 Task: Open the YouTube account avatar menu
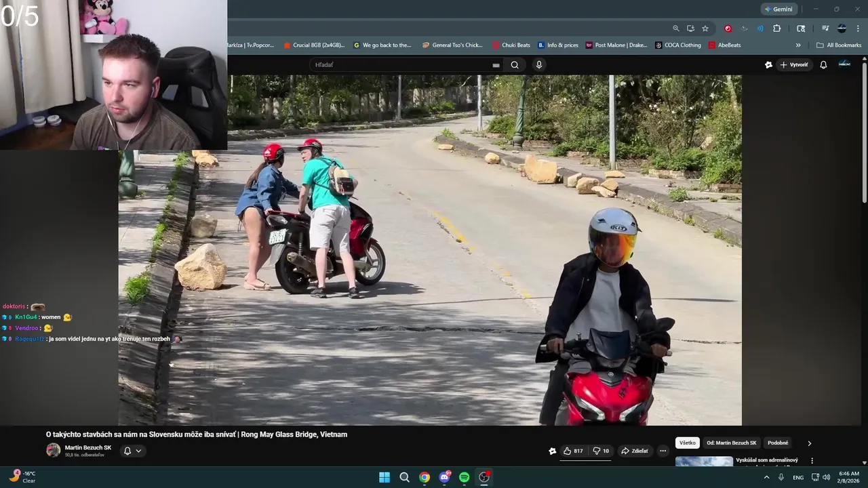[844, 64]
